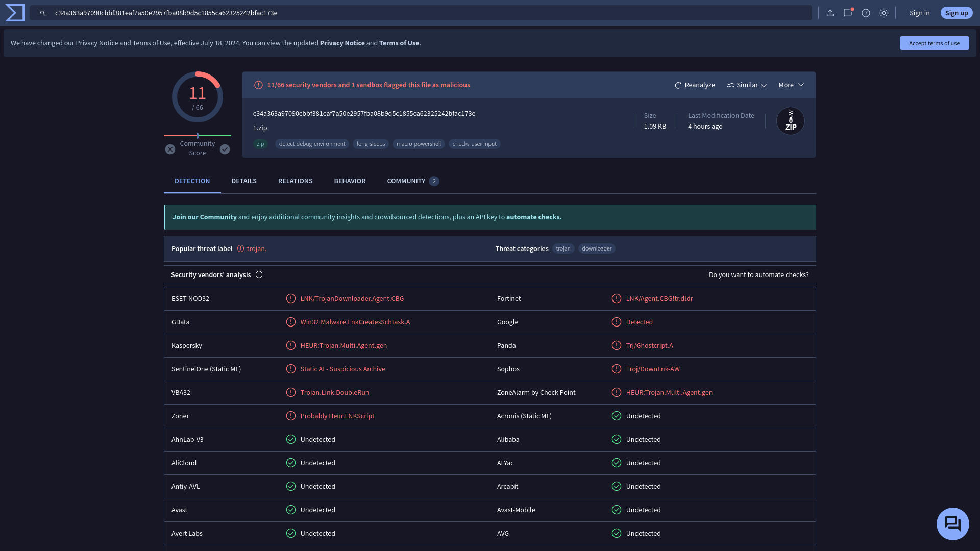Click the Join our Community link
The image size is (980, 551).
coord(205,217)
